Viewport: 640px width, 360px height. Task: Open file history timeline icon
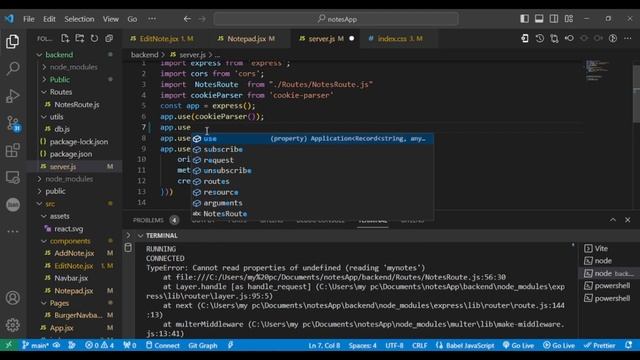(540, 38)
